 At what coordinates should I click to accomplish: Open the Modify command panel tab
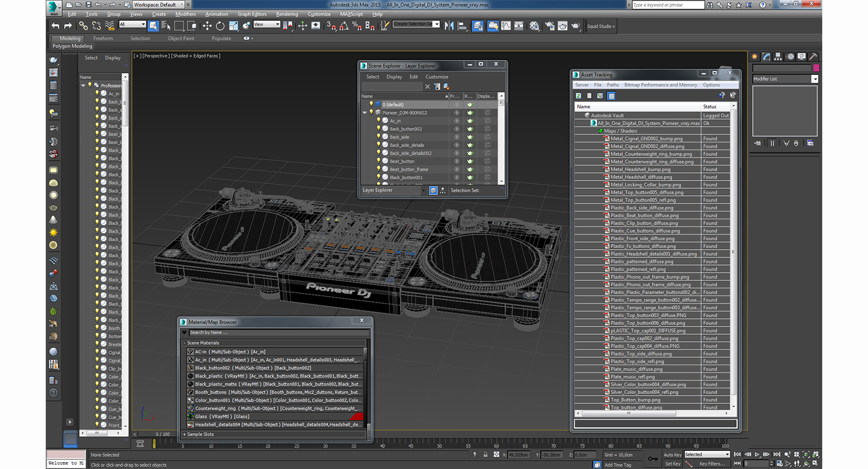[x=767, y=57]
